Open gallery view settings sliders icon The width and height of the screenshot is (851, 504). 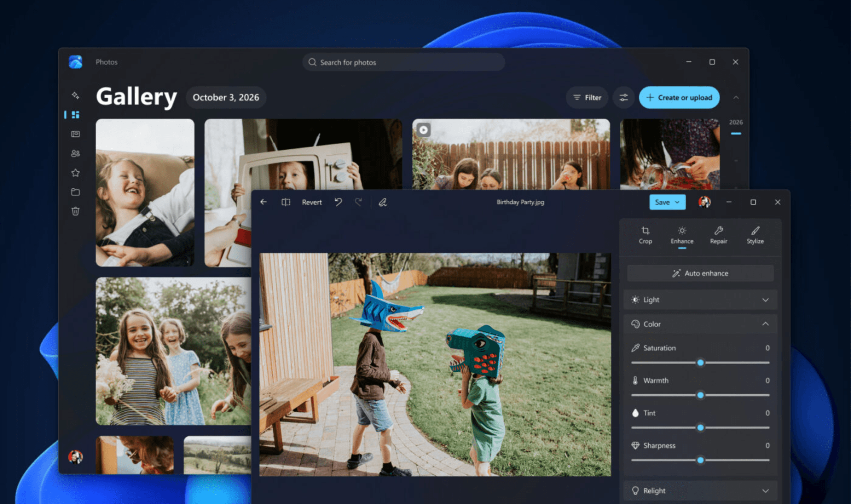tap(624, 98)
